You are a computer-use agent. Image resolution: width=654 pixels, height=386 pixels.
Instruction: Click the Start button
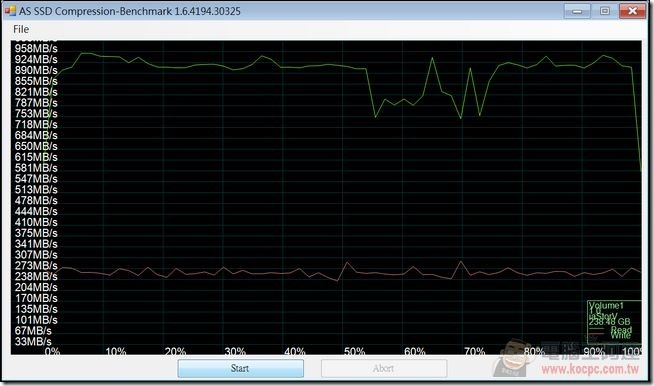click(x=240, y=368)
